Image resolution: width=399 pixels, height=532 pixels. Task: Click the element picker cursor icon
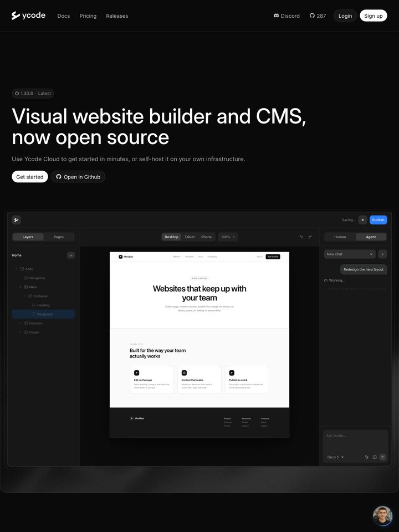(366, 457)
